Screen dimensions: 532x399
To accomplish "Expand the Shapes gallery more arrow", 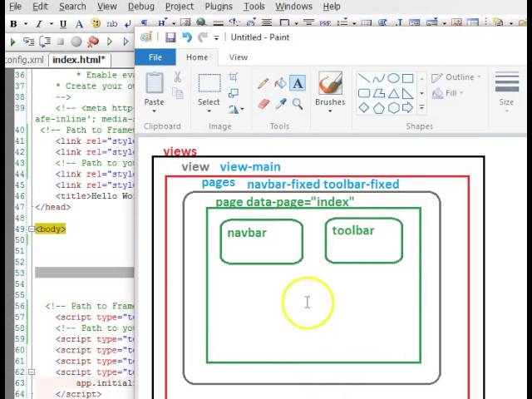I will click(x=421, y=107).
